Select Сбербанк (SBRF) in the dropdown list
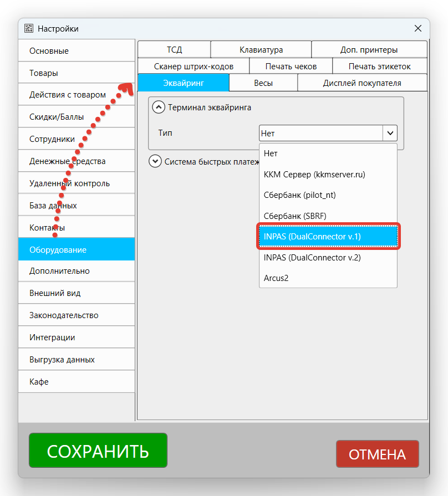448x496 pixels. 328,216
